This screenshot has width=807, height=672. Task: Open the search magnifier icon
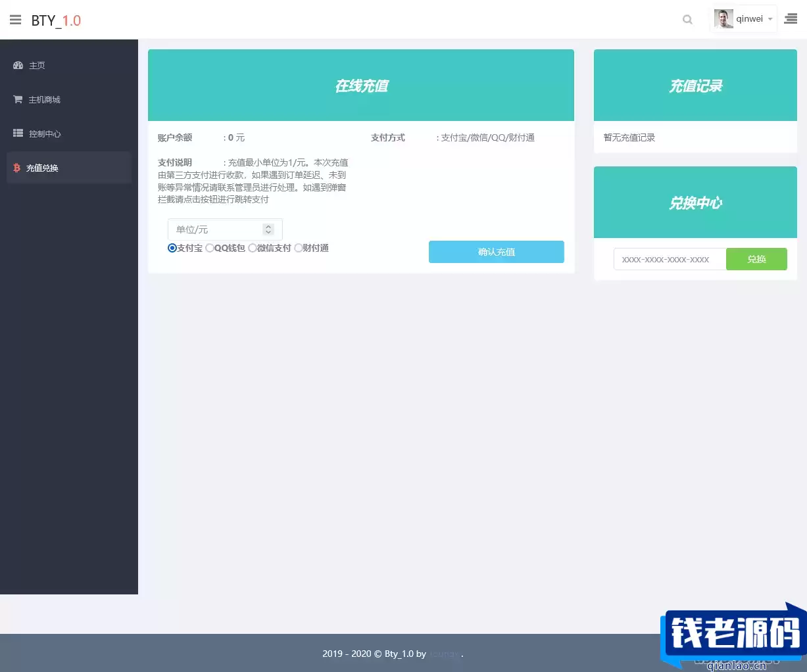click(687, 20)
